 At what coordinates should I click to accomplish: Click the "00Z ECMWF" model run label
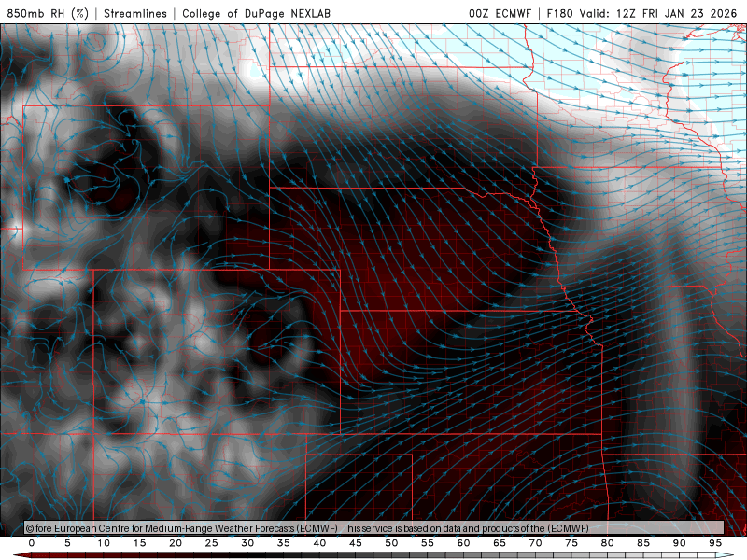coord(500,13)
